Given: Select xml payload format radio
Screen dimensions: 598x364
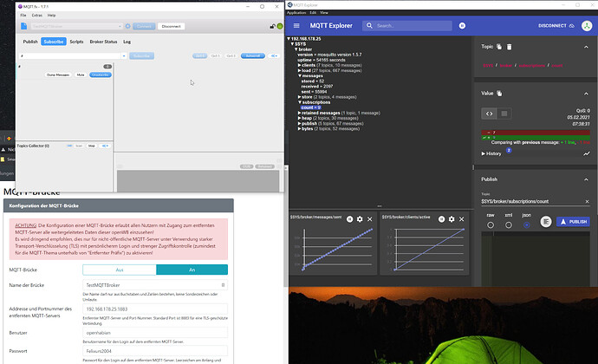Looking at the screenshot, I should (509, 225).
